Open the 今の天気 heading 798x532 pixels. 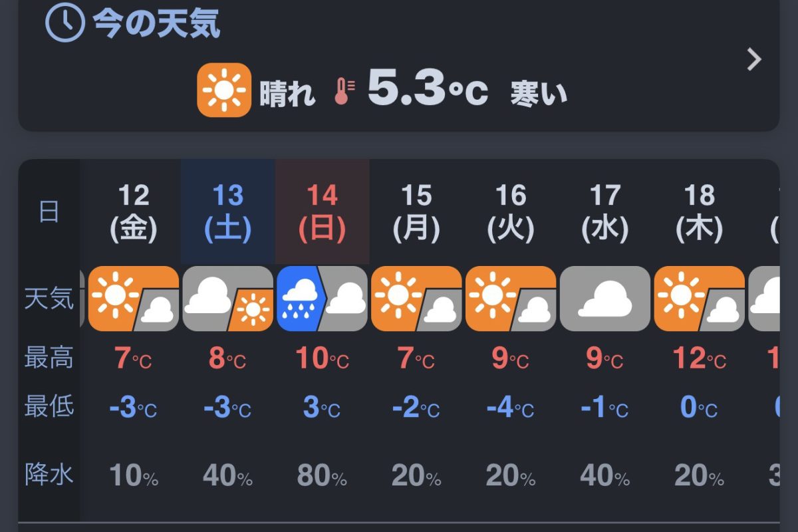coord(156,25)
